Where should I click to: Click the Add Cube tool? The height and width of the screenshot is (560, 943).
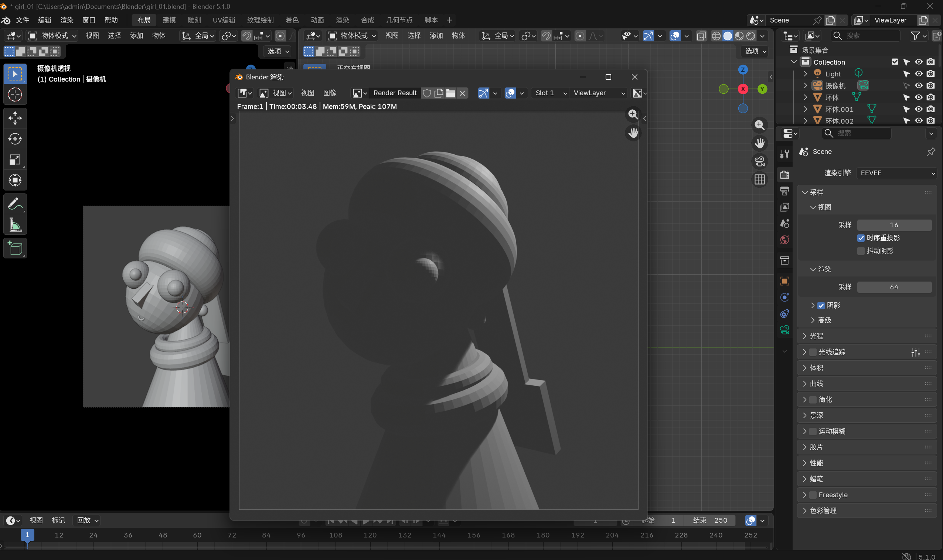15,248
